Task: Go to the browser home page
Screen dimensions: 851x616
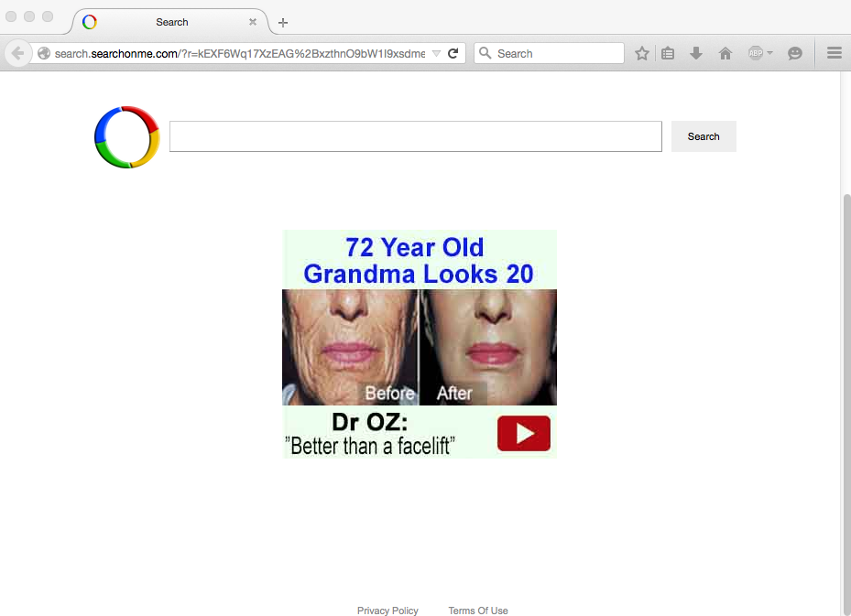Action: (x=726, y=54)
